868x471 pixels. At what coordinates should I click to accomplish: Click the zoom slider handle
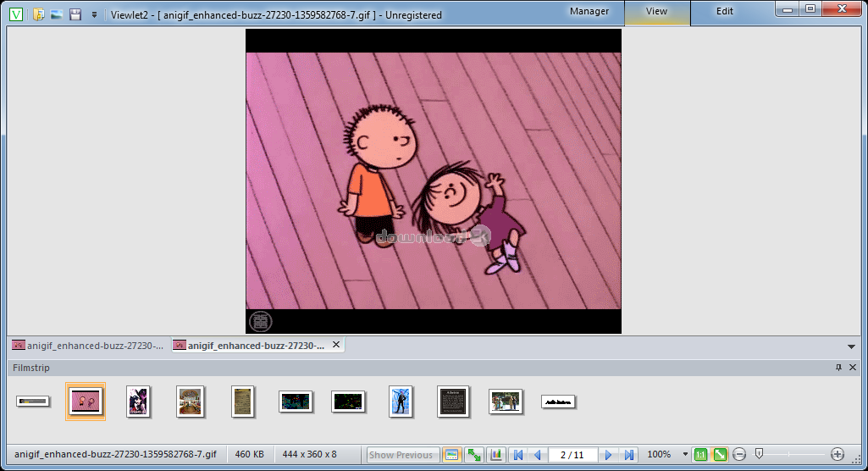tap(759, 454)
